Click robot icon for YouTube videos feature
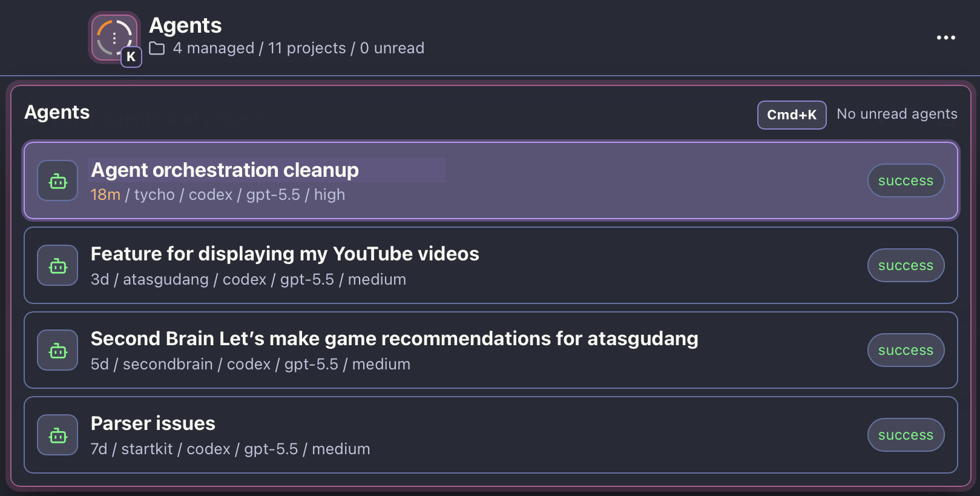 click(58, 265)
